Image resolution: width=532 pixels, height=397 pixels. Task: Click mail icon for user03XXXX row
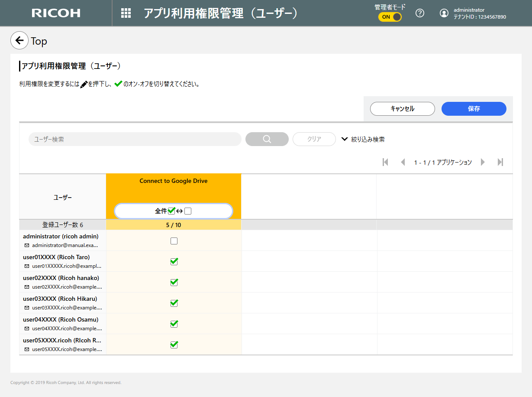point(27,308)
